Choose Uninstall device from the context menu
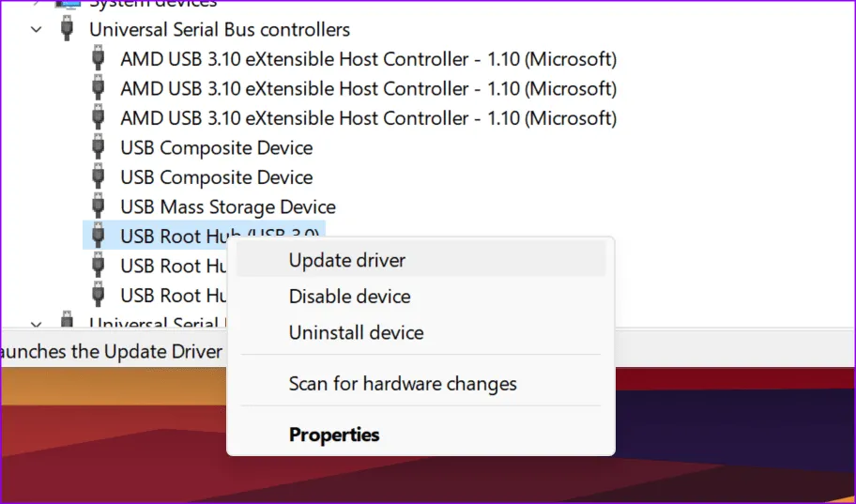Screen dimensions: 856x504 [x=356, y=332]
